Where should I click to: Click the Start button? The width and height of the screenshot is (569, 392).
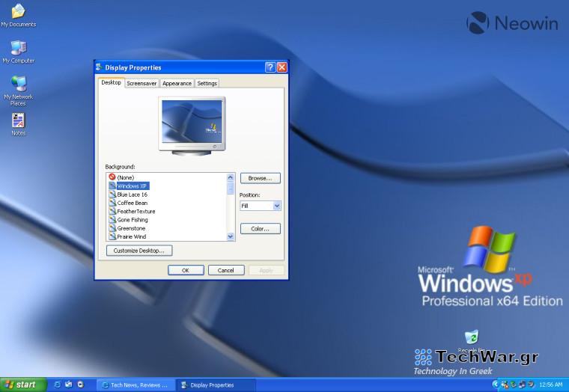pos(21,385)
